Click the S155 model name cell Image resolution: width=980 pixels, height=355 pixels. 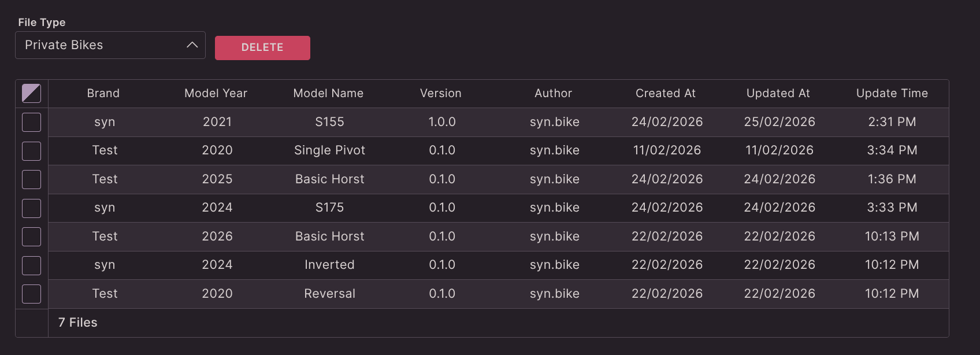(329, 122)
